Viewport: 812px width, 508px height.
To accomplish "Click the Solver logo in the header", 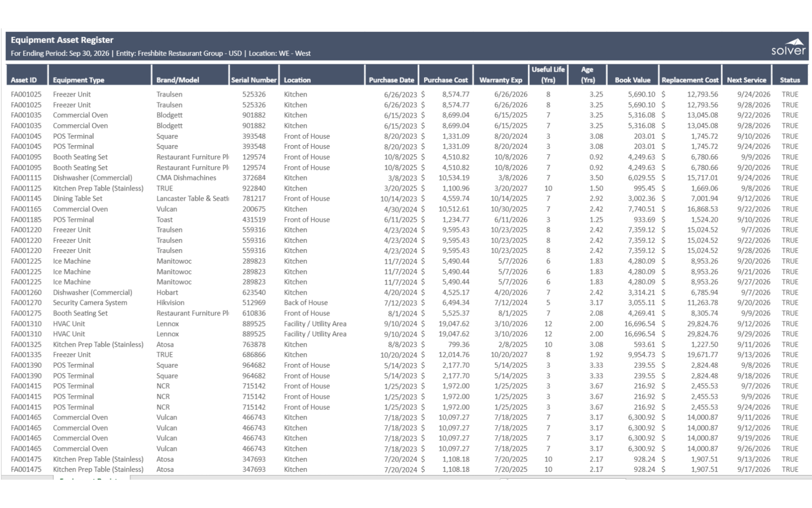I will (788, 47).
